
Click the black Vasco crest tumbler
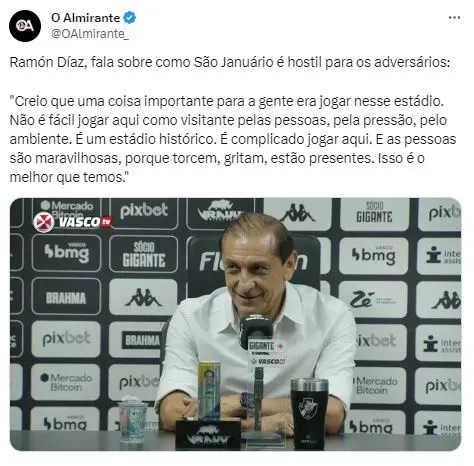[x=309, y=412]
